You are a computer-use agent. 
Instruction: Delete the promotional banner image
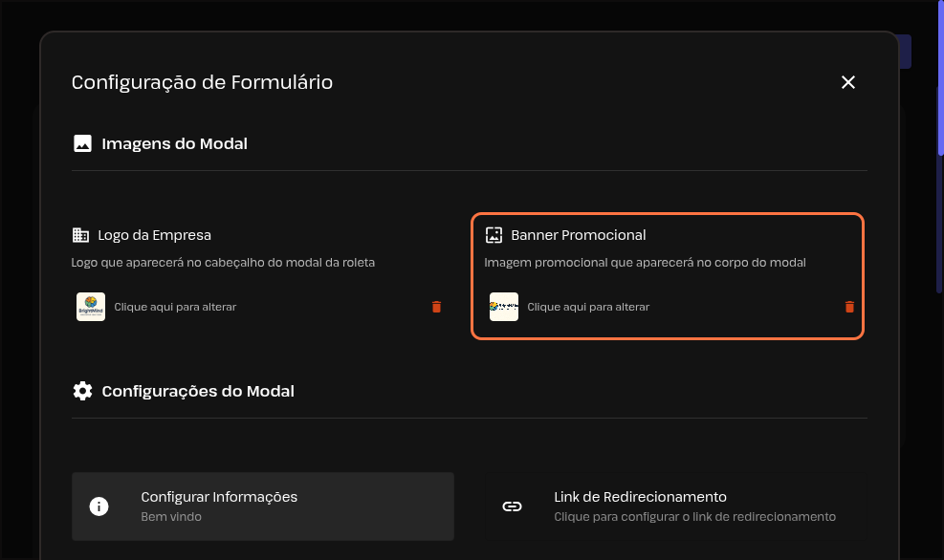(849, 307)
